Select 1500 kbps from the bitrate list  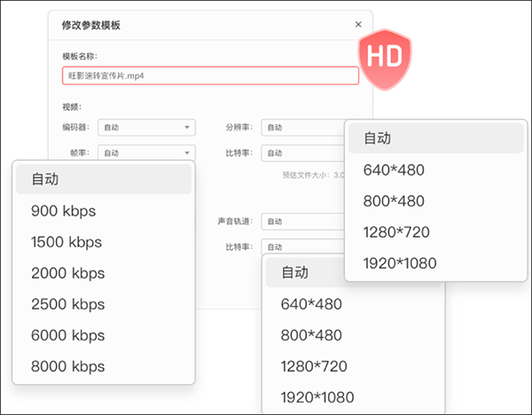[x=103, y=242]
